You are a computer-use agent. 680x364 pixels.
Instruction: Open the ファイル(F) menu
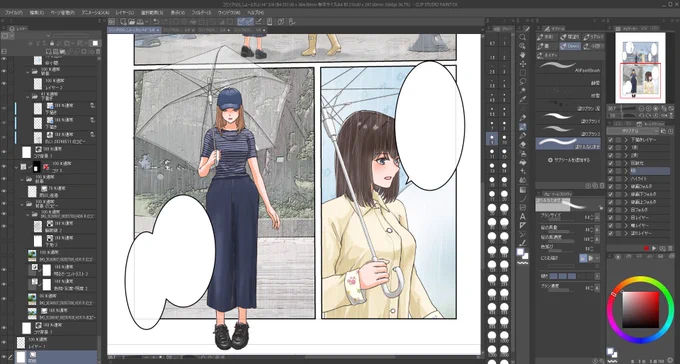[13, 13]
